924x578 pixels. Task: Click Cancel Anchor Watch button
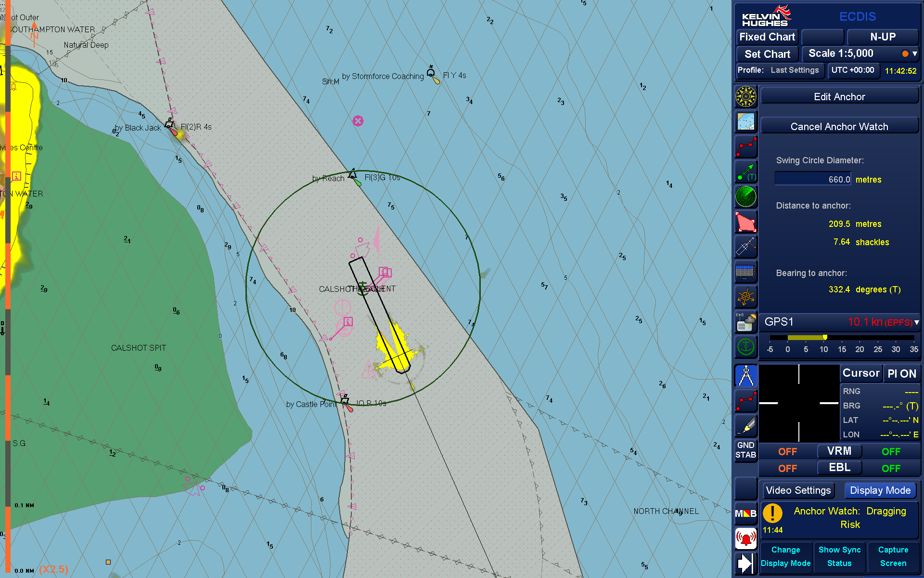[838, 127]
